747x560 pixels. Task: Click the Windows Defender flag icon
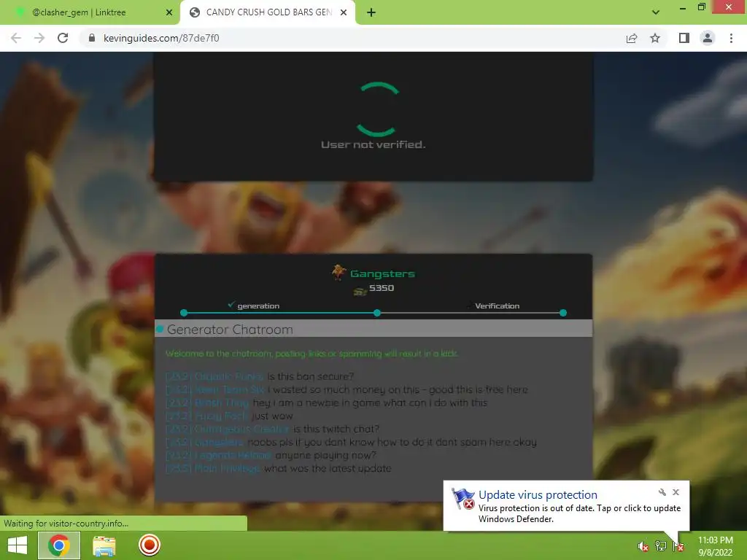tap(463, 499)
